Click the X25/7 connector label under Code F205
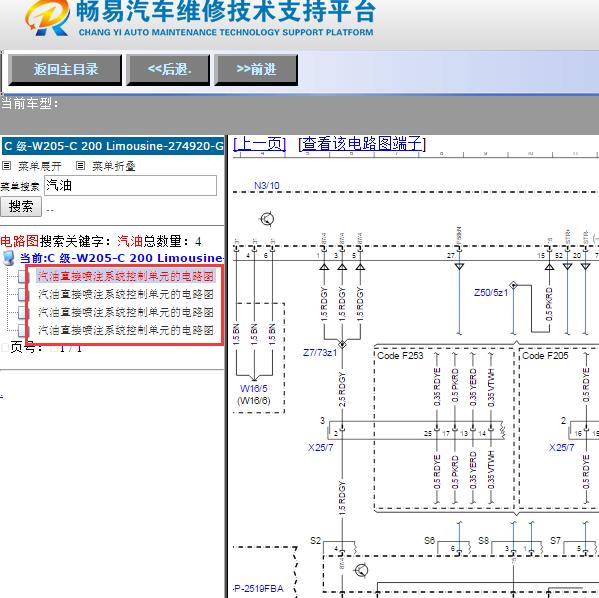 562,447
